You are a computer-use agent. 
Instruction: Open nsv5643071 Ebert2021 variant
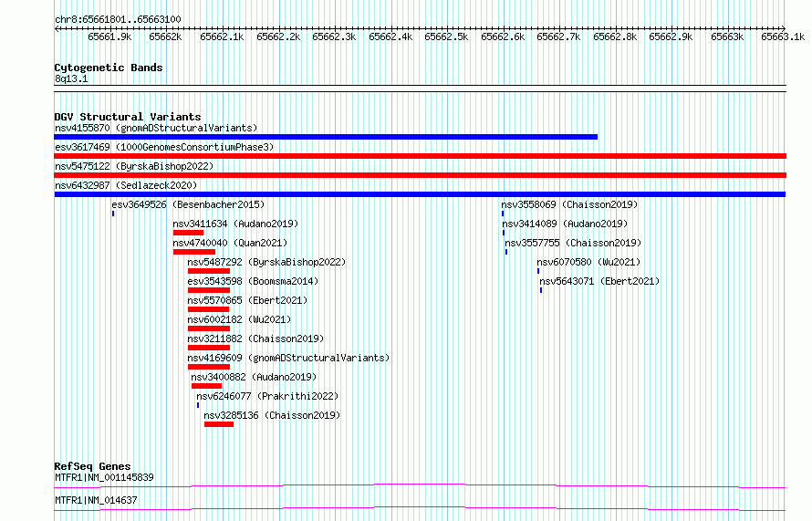click(x=599, y=281)
